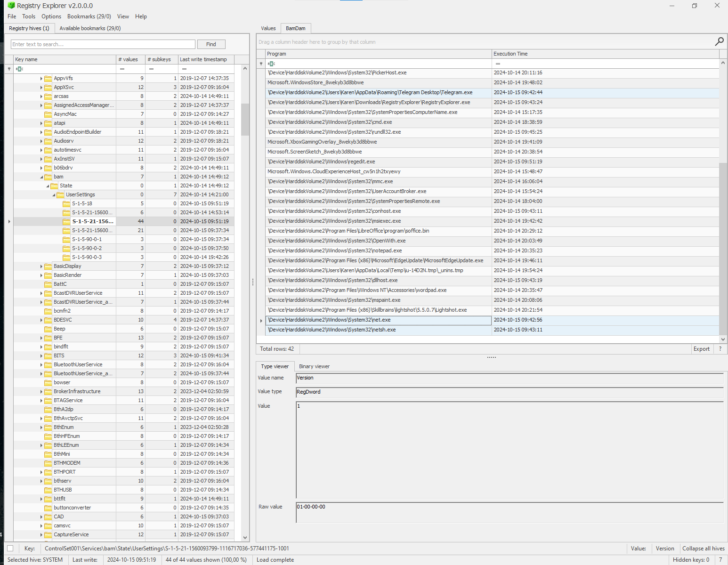Image resolution: width=728 pixels, height=565 pixels.
Task: Click the Execution Time filter operator icon
Action: click(498, 64)
